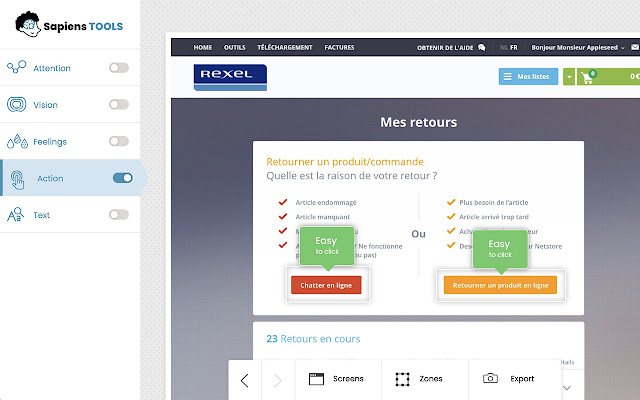This screenshot has height=400, width=640.
Task: Click the help chat bubble icon
Action: 482,47
